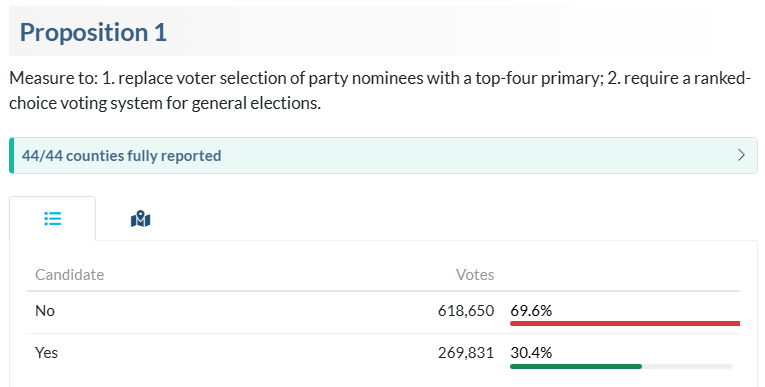Click the 'ranked-choice voting system' text line
Image resolution: width=765 pixels, height=387 pixels.
[165, 103]
